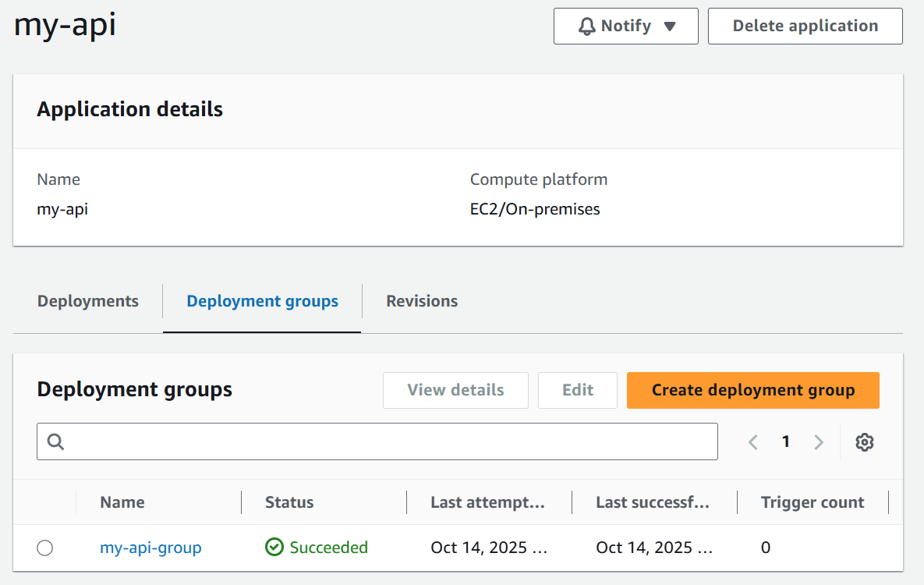This screenshot has height=585, width=924.
Task: Click the right pagination chevron
Action: 819,441
